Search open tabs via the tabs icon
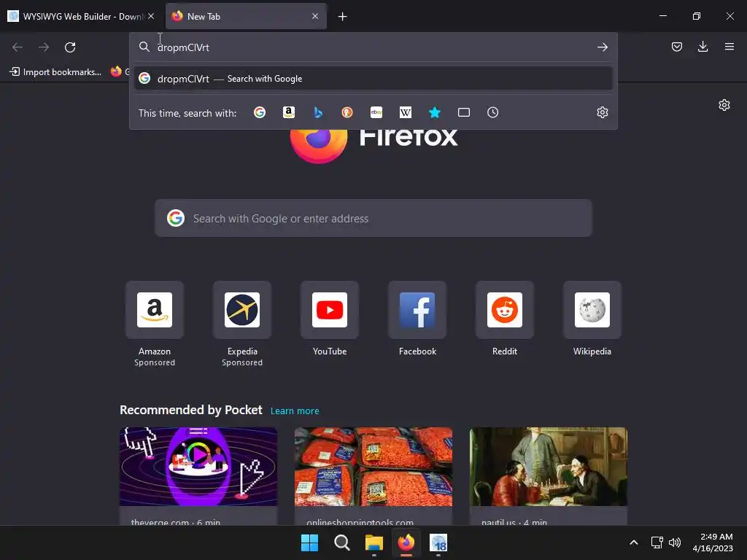 [463, 112]
